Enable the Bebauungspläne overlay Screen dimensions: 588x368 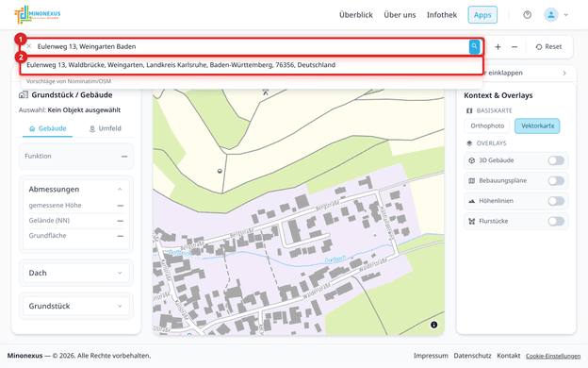point(556,181)
